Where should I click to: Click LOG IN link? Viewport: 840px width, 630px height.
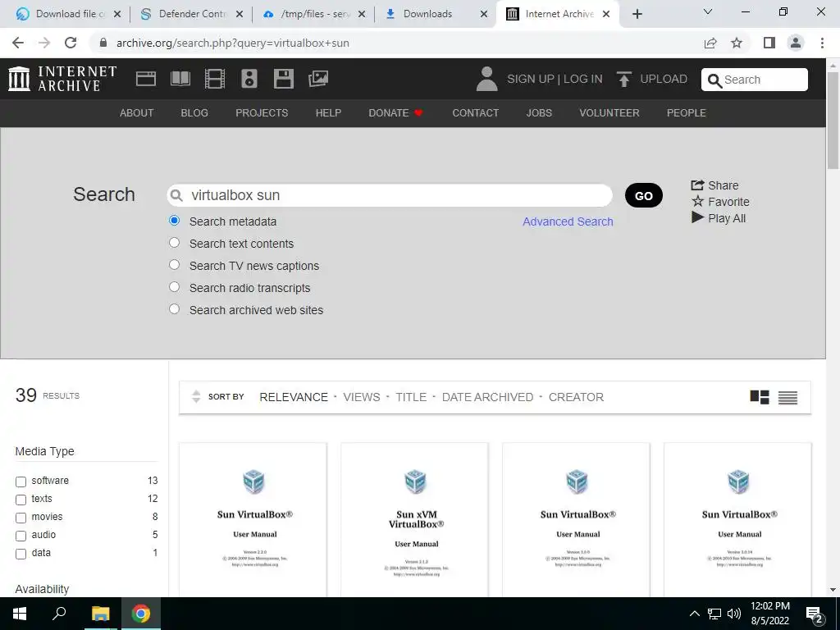tap(583, 79)
